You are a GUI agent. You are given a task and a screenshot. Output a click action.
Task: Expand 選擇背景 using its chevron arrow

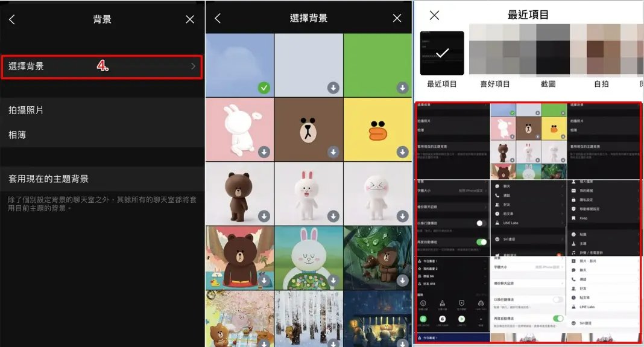point(193,66)
